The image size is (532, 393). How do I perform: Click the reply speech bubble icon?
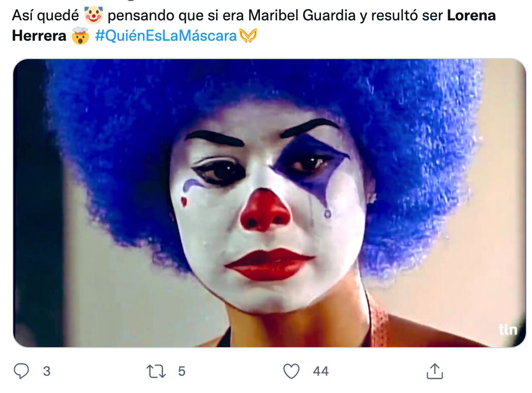coord(21,371)
